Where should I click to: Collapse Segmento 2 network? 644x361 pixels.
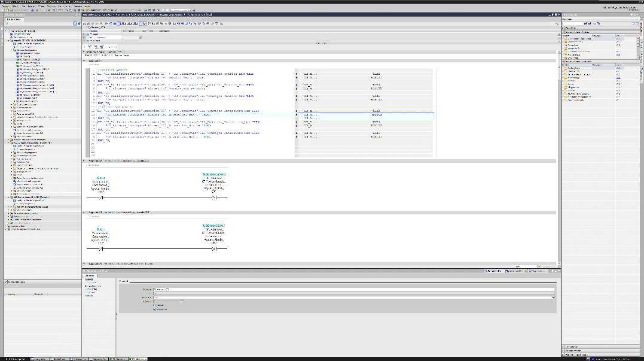(x=84, y=161)
